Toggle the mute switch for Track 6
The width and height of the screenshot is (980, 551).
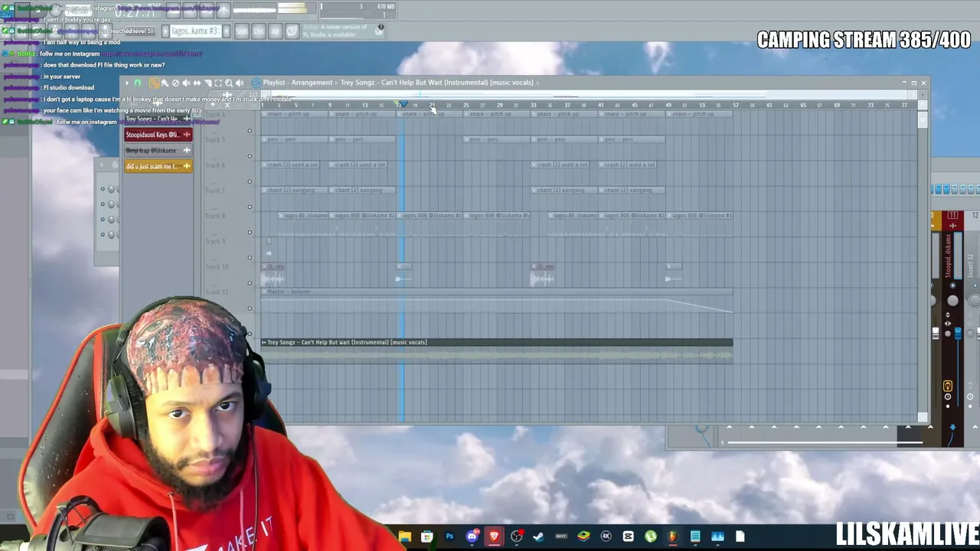(x=250, y=181)
